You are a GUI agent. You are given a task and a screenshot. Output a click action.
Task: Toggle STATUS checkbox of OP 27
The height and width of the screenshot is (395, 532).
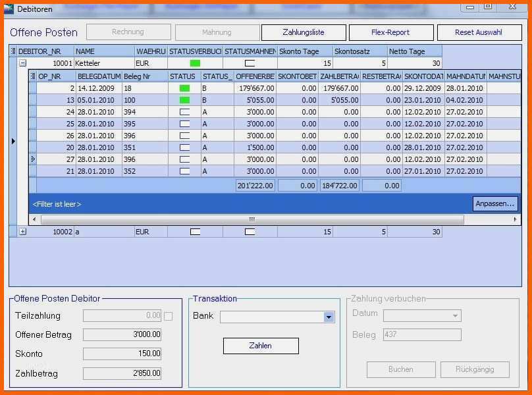(184, 159)
